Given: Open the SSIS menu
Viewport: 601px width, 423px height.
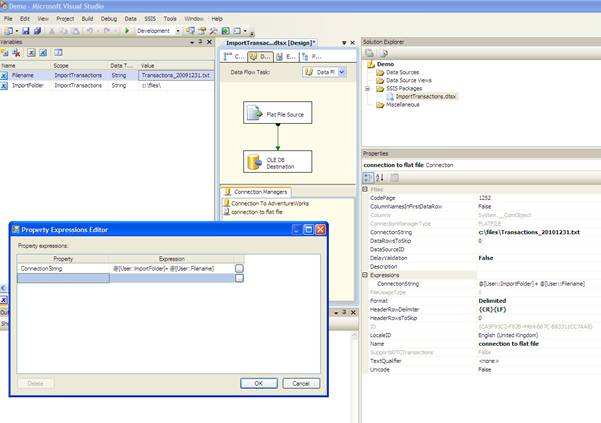Looking at the screenshot, I should (x=150, y=18).
